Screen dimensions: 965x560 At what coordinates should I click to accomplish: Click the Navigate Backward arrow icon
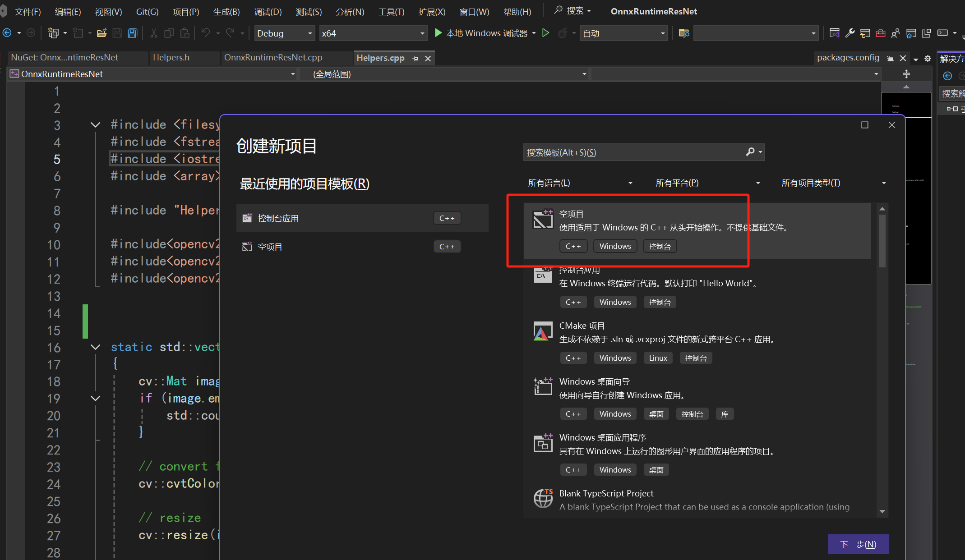(7, 32)
